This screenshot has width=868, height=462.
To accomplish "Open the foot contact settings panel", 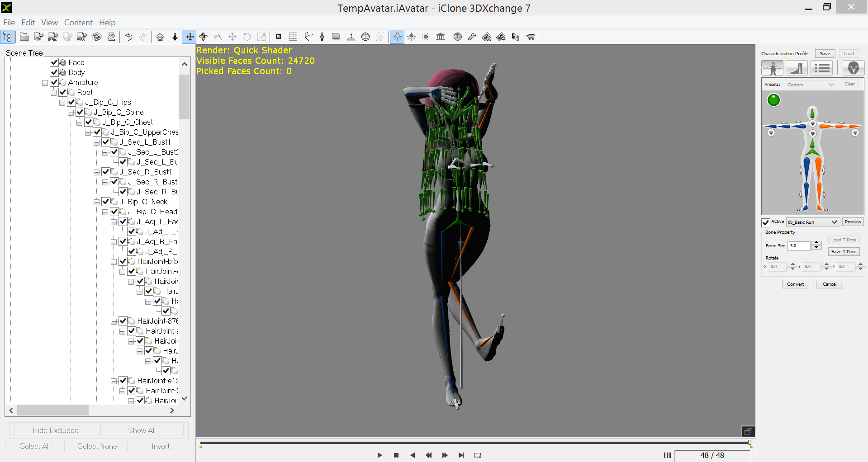I will coord(797,68).
